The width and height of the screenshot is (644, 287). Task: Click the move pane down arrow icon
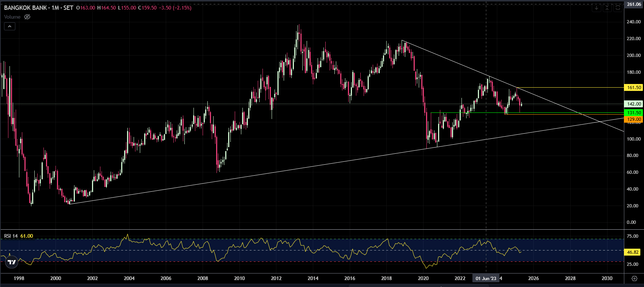point(597,8)
